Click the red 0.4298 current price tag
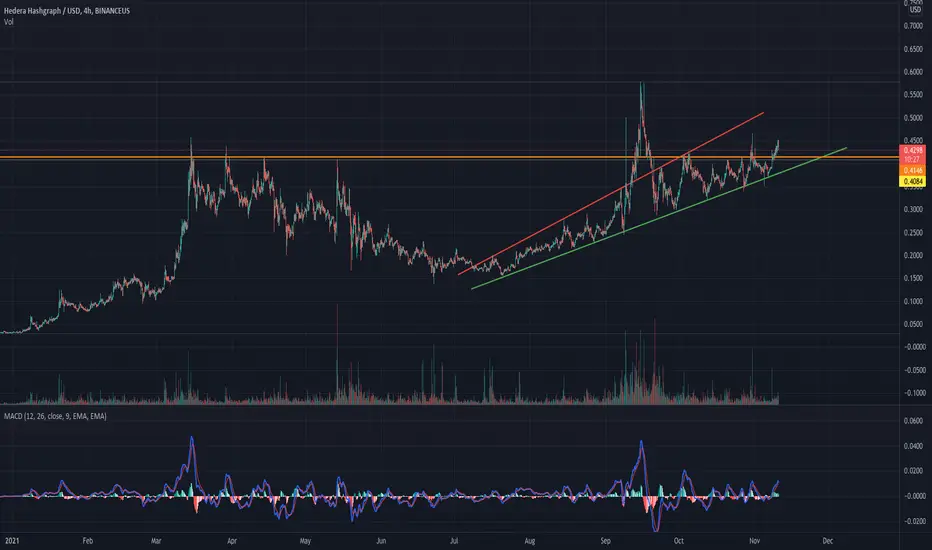Viewport: 932px width, 550px height. [x=913, y=150]
